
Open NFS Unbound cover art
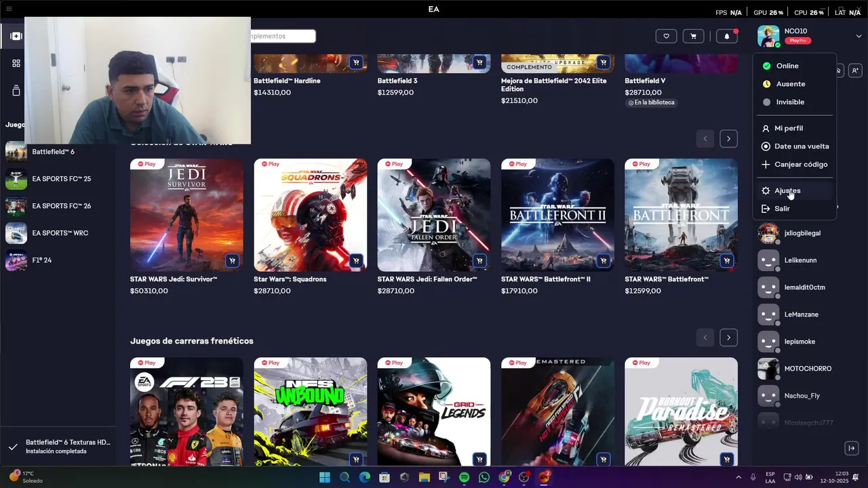point(311,411)
